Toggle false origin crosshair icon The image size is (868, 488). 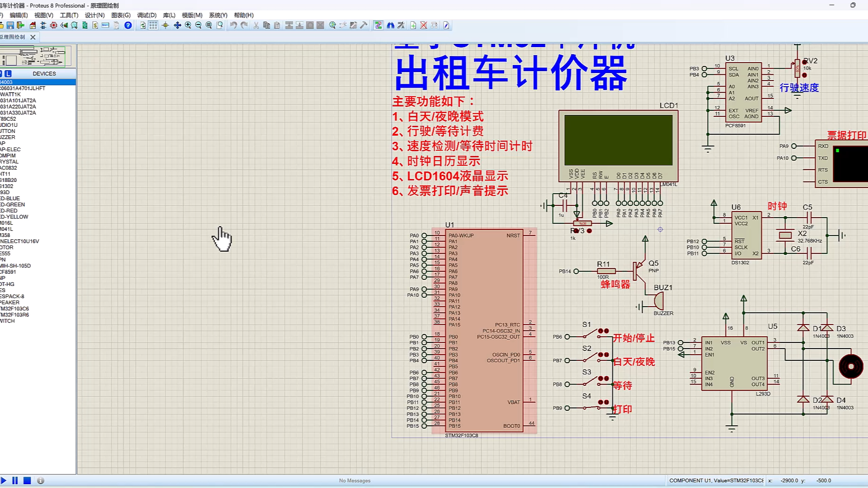coord(165,25)
